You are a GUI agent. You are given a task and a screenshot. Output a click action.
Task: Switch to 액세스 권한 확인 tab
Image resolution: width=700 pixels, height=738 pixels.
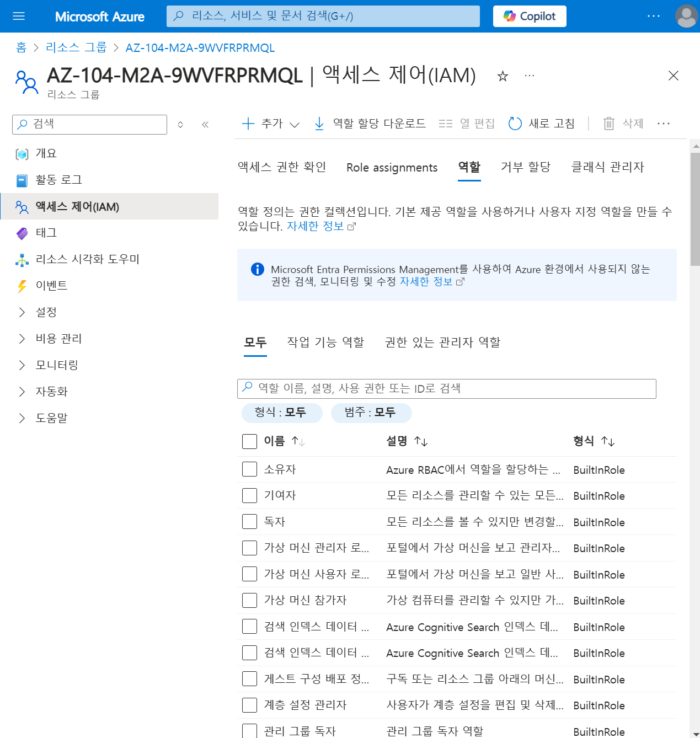click(x=282, y=167)
